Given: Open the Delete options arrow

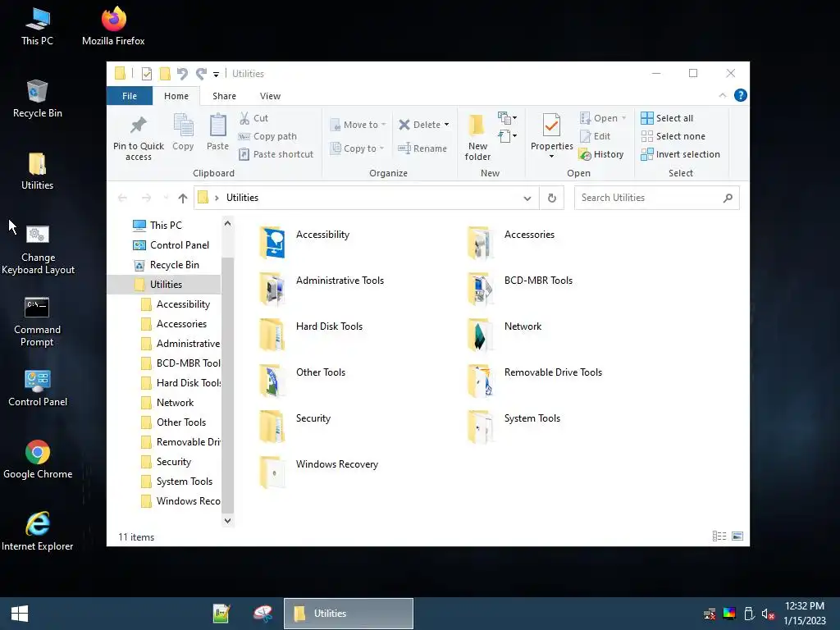Looking at the screenshot, I should click(446, 125).
